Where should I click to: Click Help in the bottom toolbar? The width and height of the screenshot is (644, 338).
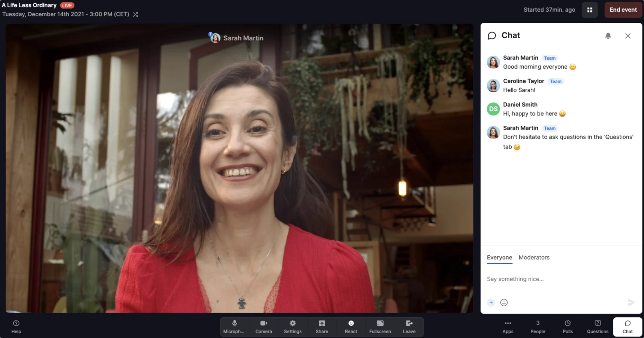16,327
